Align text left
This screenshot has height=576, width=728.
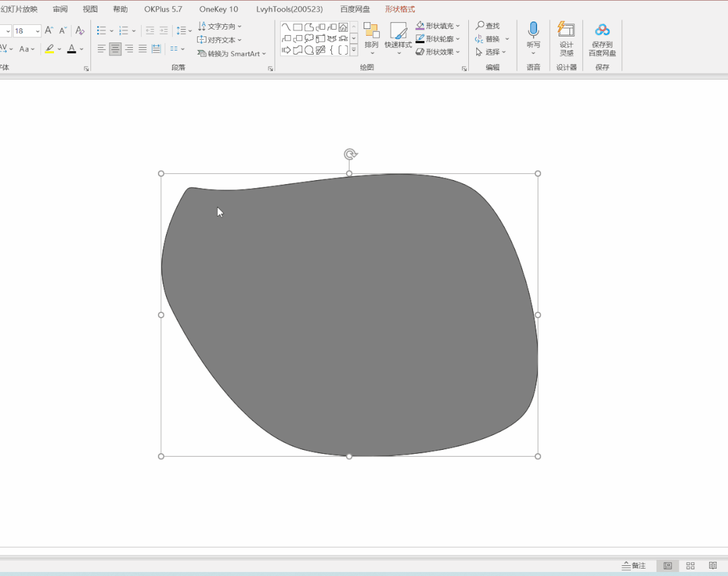[x=101, y=49]
